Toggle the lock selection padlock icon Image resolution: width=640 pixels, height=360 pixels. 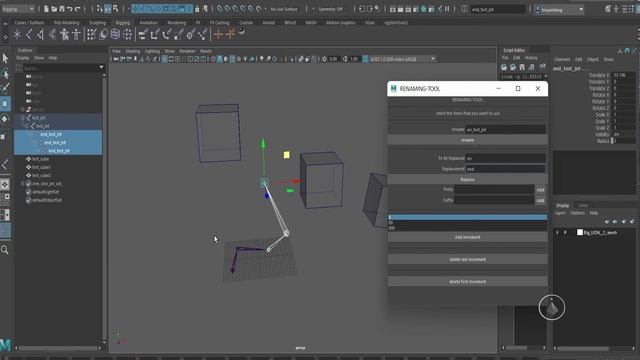197,9
